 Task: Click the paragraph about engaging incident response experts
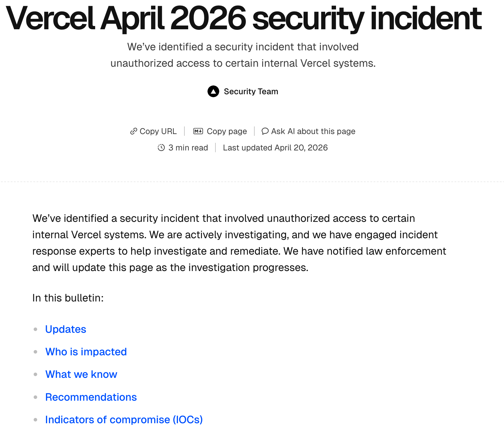[239, 243]
